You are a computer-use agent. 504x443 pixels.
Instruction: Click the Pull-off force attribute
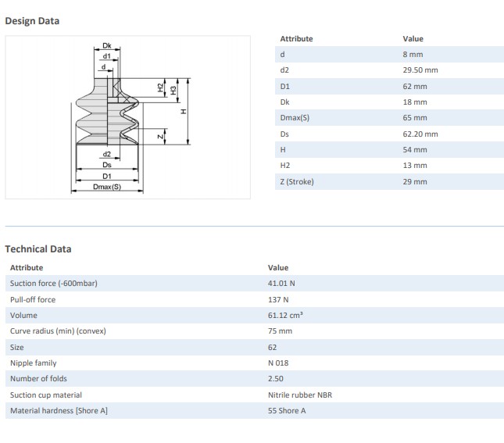pyautogui.click(x=33, y=299)
